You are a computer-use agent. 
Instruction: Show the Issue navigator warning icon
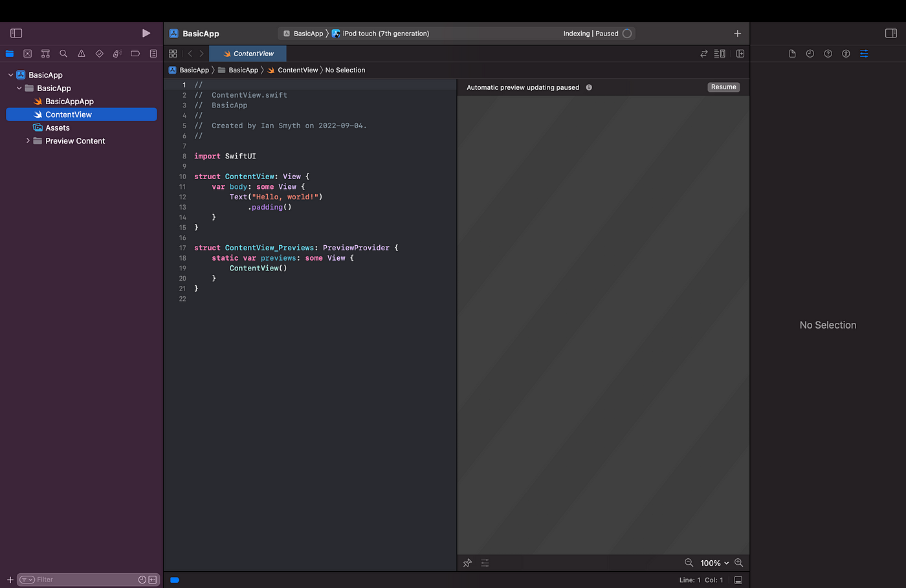pyautogui.click(x=82, y=54)
